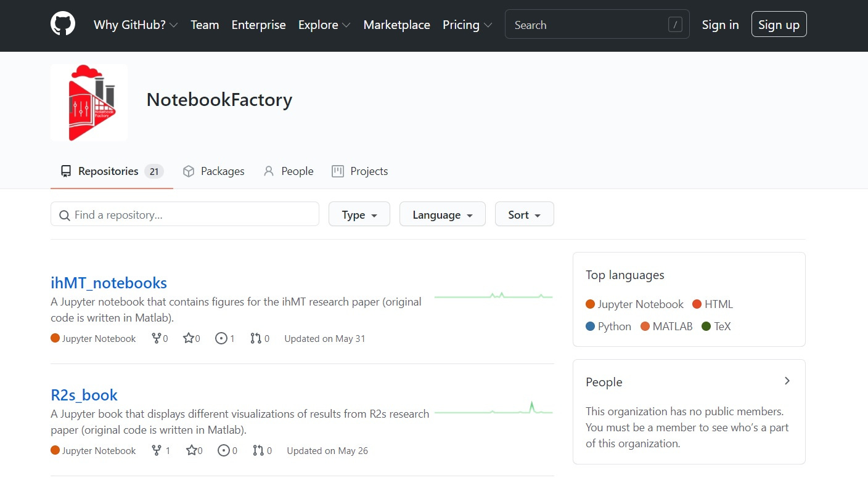This screenshot has width=868, height=499.
Task: Open the Marketplace link
Action: pos(396,25)
